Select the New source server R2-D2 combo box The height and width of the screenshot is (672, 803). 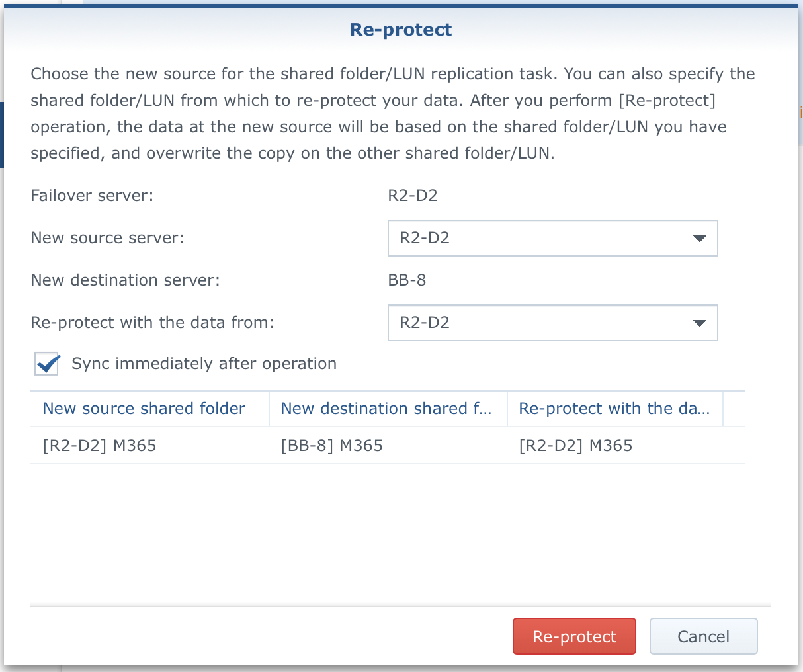[x=552, y=238]
